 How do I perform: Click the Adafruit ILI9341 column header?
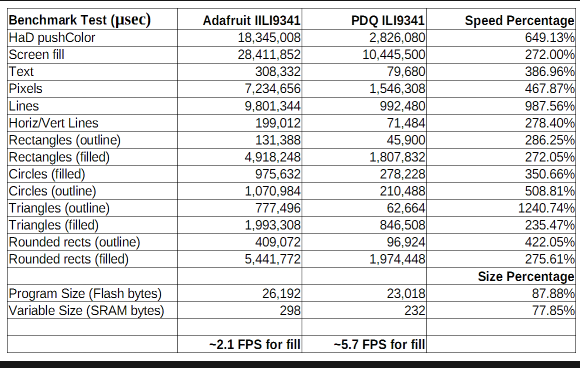tap(239, 19)
